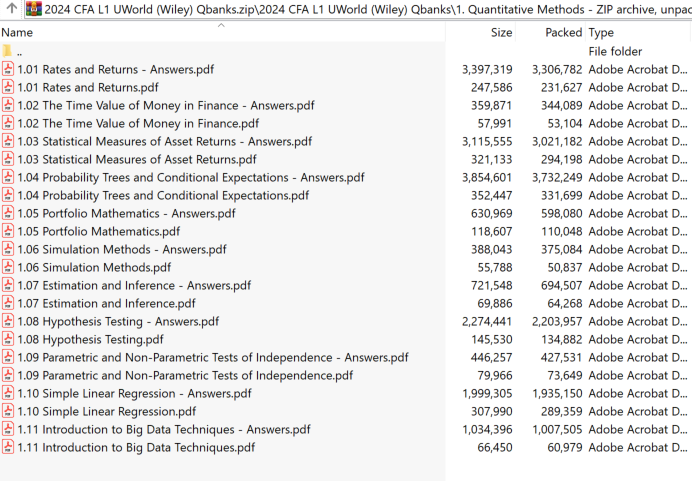
Task: Sort files by the Name column header
Action: pos(18,33)
